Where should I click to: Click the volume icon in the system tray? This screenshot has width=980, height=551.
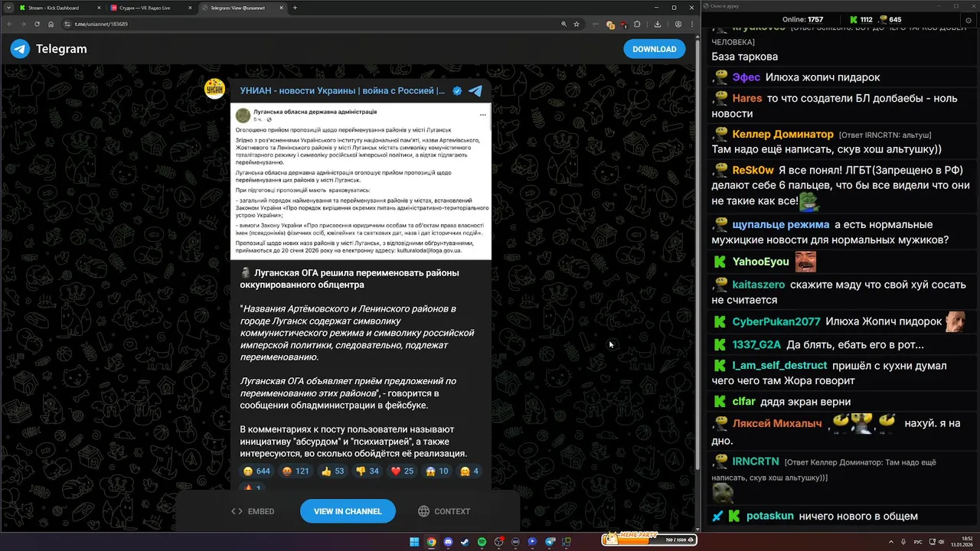tap(942, 542)
